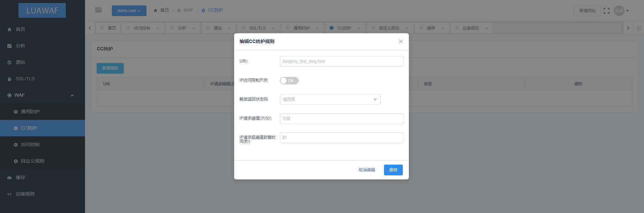The width and height of the screenshot is (644, 213).
Task: Toggle the IP访问限制开关 switch
Action: pyautogui.click(x=289, y=81)
